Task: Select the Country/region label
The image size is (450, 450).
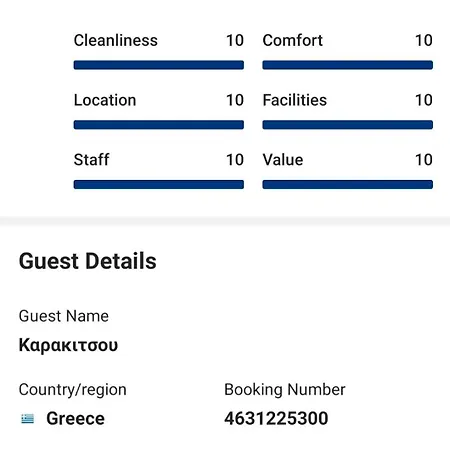Action: [73, 390]
